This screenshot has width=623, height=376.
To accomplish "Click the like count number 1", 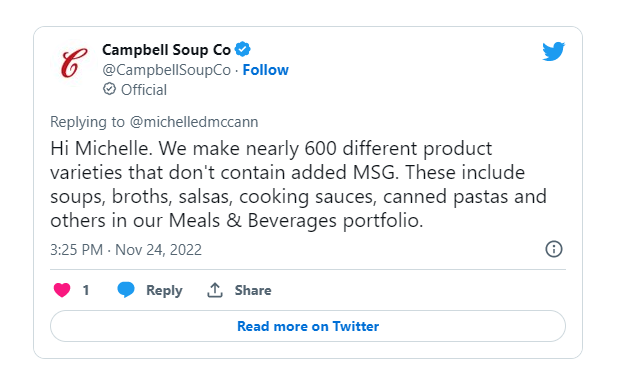I will (x=86, y=290).
